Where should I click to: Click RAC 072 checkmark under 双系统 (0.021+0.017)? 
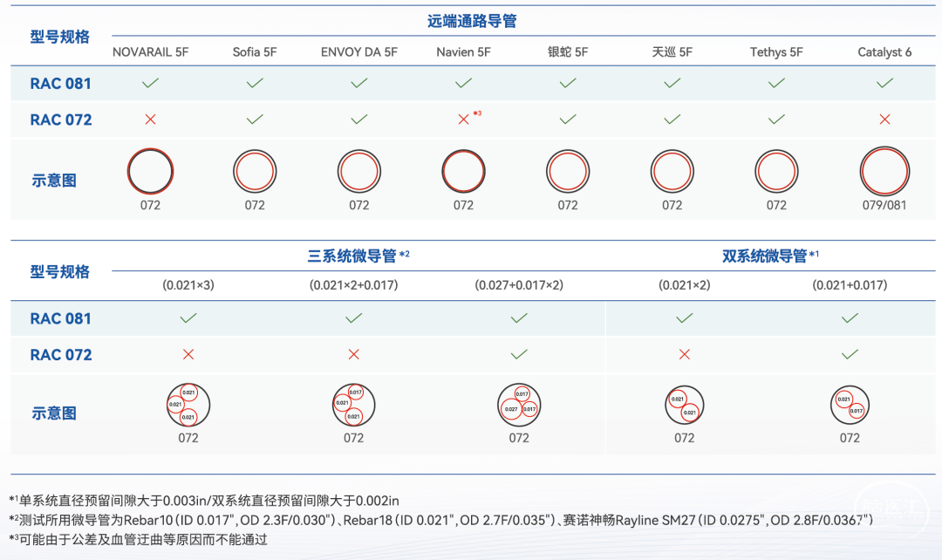pos(850,354)
